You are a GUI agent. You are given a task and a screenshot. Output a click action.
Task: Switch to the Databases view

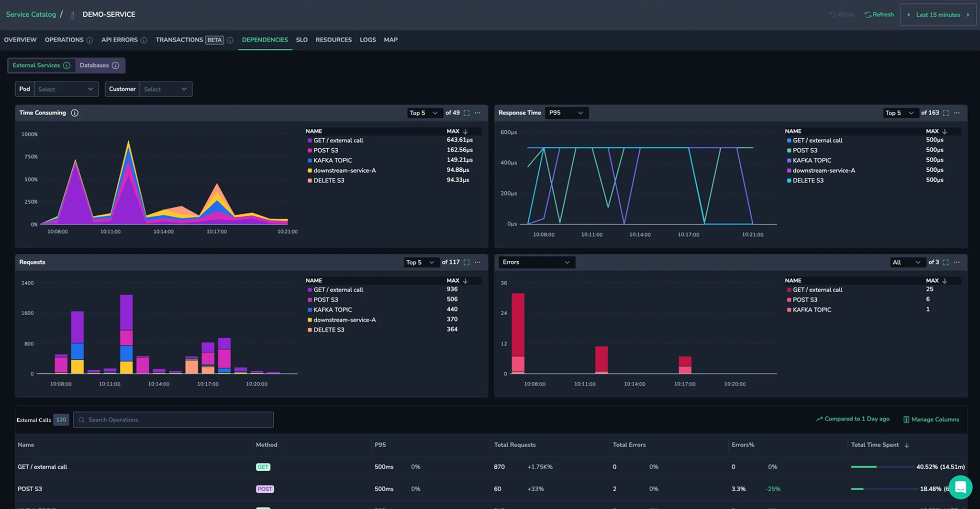click(x=99, y=66)
